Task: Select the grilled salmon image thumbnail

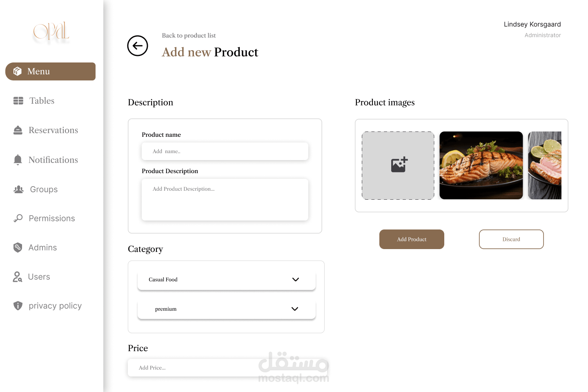Action: pos(481,165)
